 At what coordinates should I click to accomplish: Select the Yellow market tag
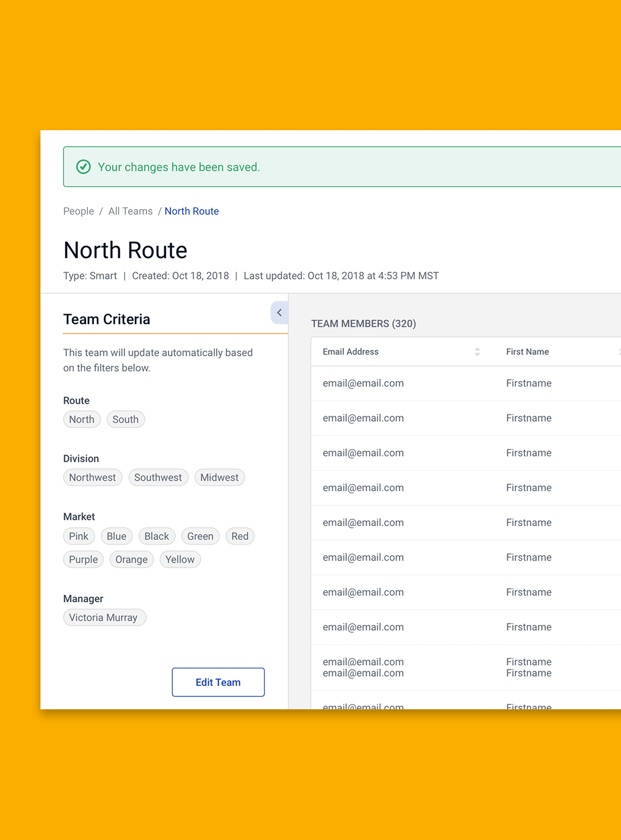(180, 559)
